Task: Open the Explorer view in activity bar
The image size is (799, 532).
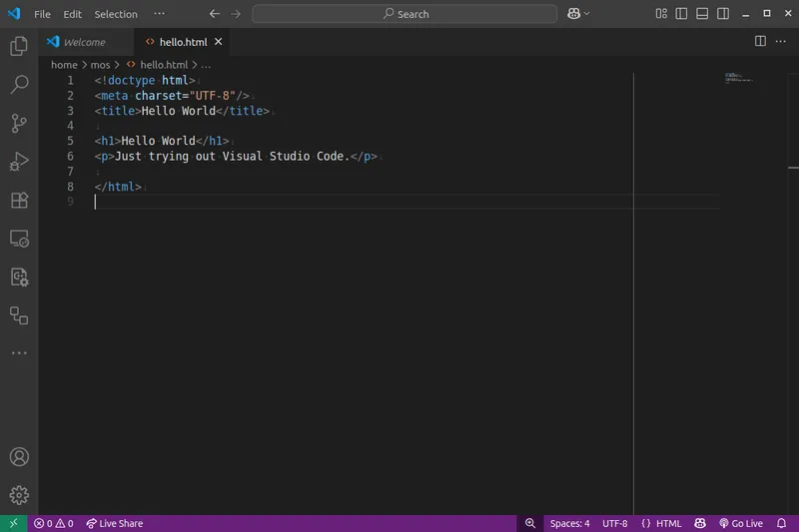Action: tap(19, 46)
